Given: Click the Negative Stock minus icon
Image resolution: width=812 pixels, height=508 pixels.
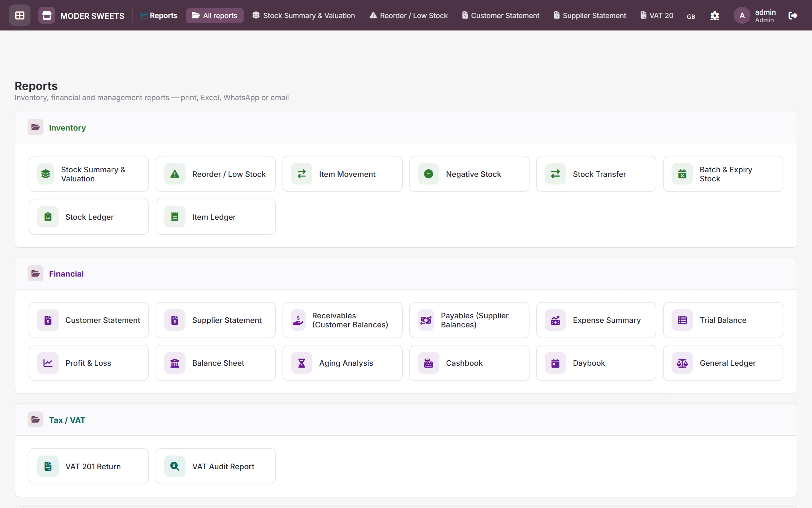Looking at the screenshot, I should click(429, 174).
